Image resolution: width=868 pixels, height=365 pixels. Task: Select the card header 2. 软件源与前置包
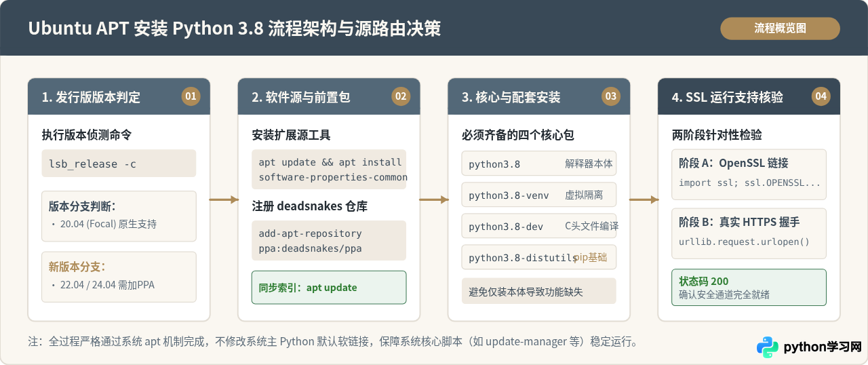(329, 96)
